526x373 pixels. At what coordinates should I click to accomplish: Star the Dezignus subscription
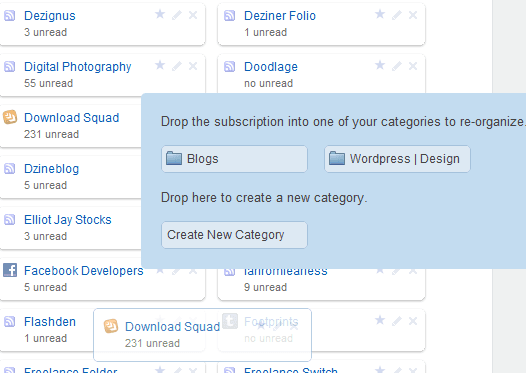pos(160,14)
